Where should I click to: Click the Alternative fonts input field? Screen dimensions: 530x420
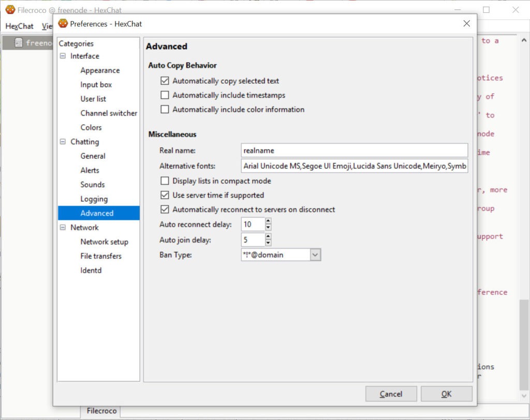[x=354, y=166]
